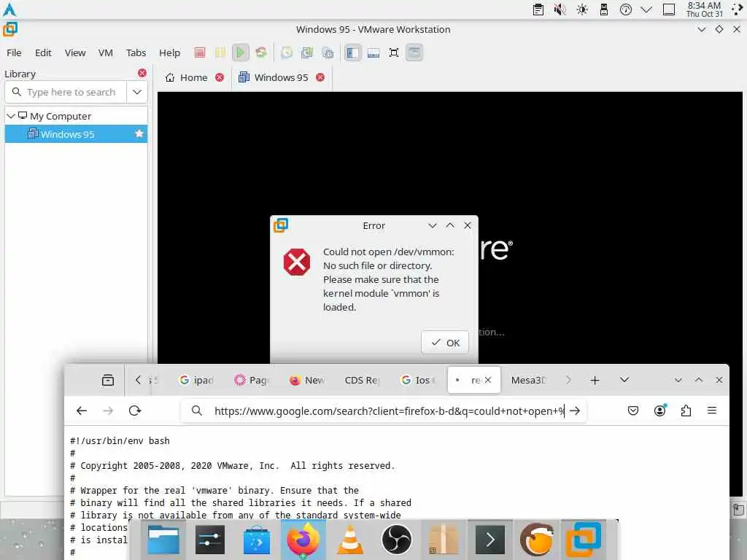747x560 pixels.
Task: Switch to the 'Pag' tab in Firefox
Action: (252, 380)
